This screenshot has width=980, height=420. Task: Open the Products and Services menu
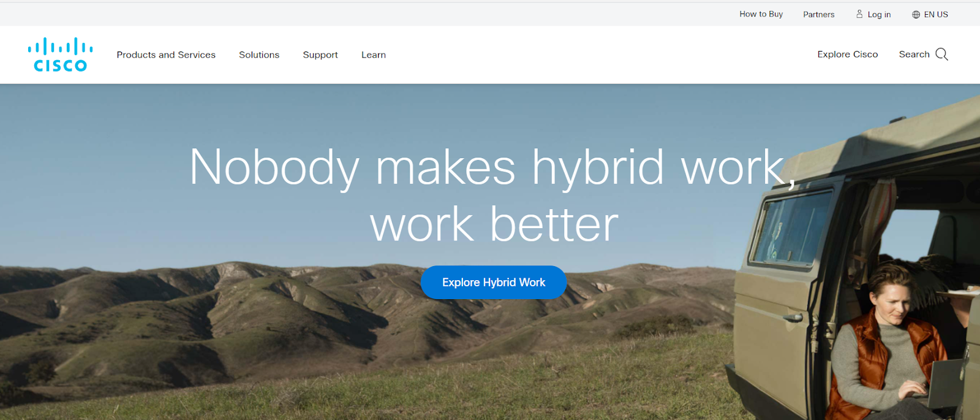point(166,55)
